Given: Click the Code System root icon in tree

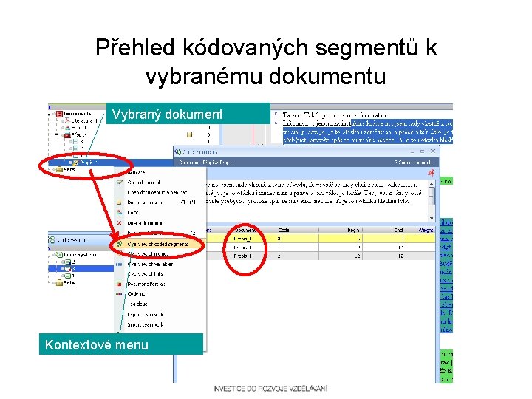Looking at the screenshot, I should 59,254.
